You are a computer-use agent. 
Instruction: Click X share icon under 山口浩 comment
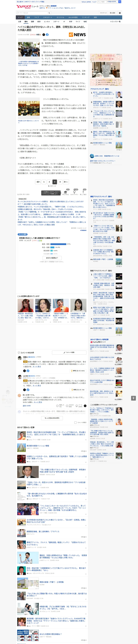pyautogui.click(x=24, y=390)
